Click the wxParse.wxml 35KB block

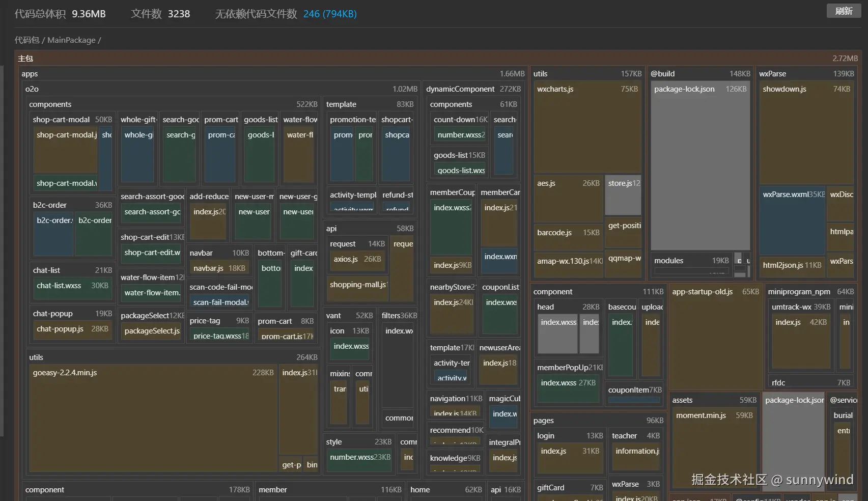[792, 221]
